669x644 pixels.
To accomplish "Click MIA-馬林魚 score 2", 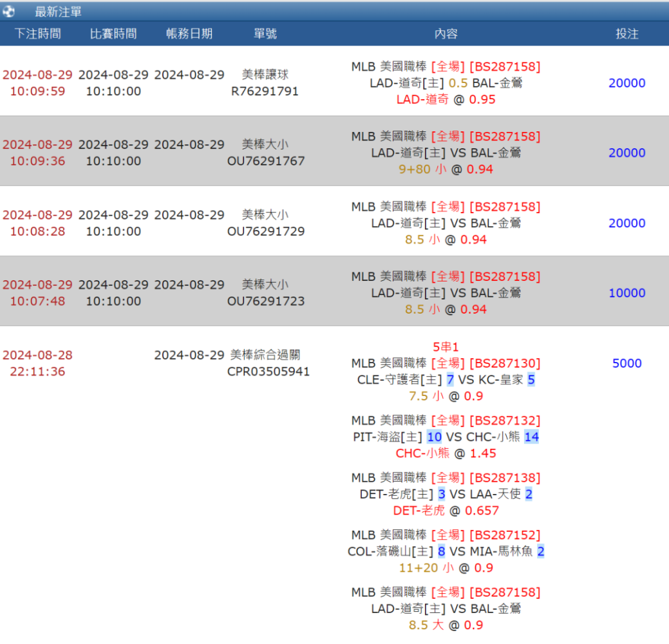I will [541, 551].
